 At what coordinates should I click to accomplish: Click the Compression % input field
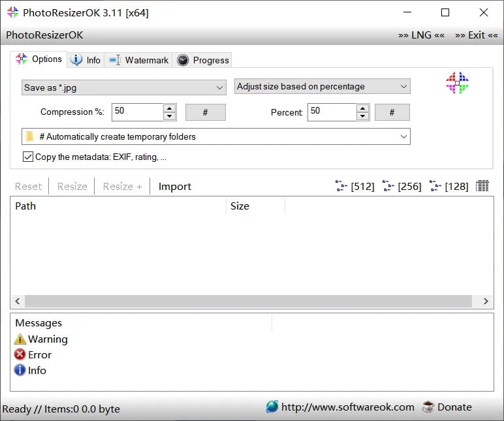click(138, 112)
